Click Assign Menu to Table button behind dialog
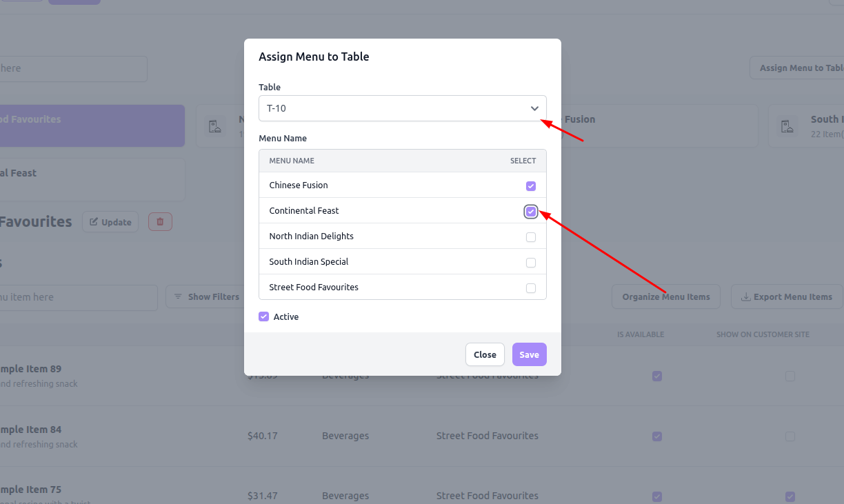844x504 pixels. pos(798,68)
